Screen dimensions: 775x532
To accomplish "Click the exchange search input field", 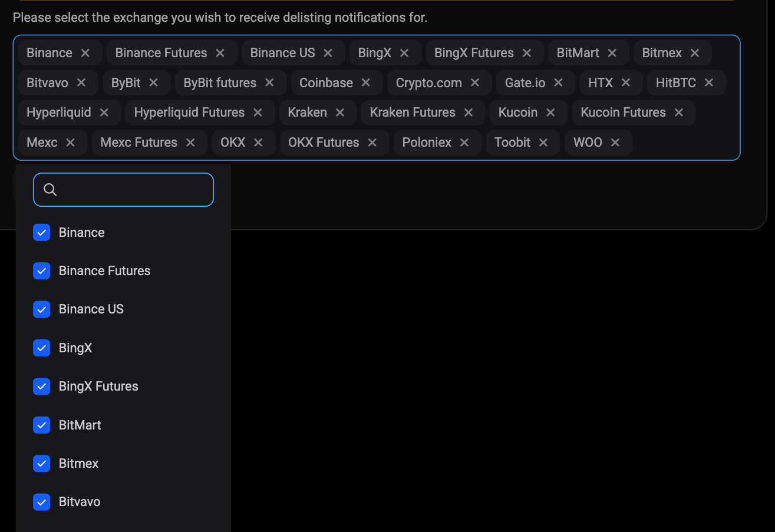I will (123, 190).
